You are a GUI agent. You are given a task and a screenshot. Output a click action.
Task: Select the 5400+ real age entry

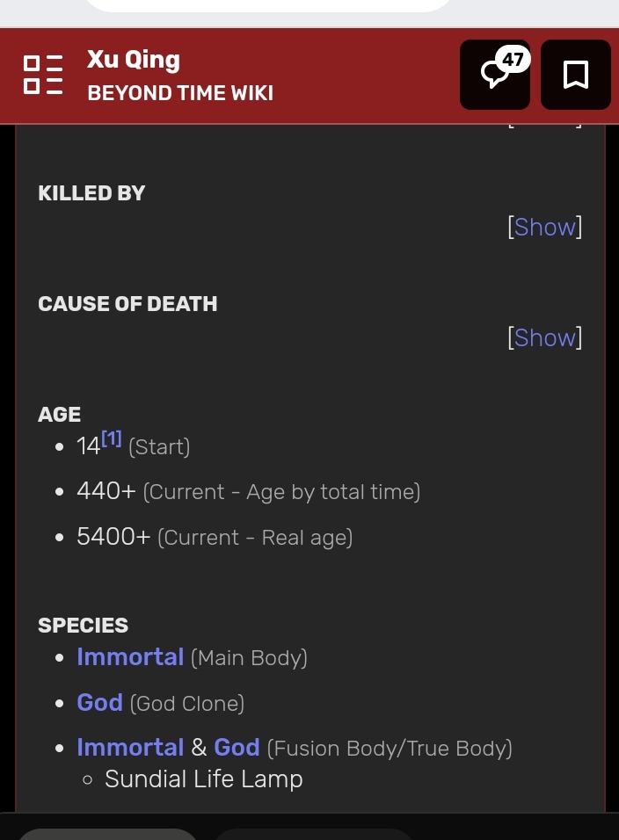215,537
